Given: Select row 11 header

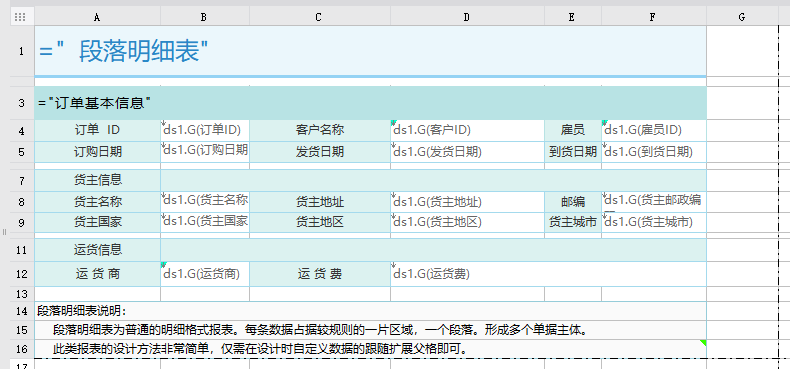Looking at the screenshot, I should pyautogui.click(x=22, y=250).
